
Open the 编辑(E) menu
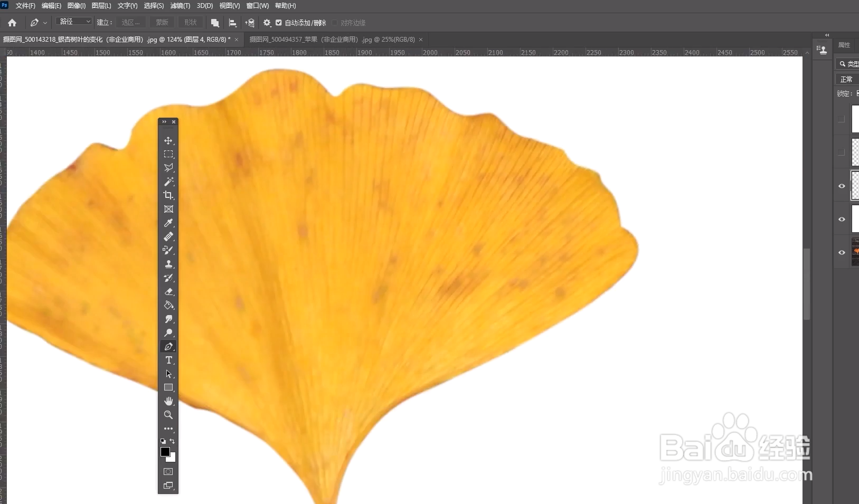51,6
